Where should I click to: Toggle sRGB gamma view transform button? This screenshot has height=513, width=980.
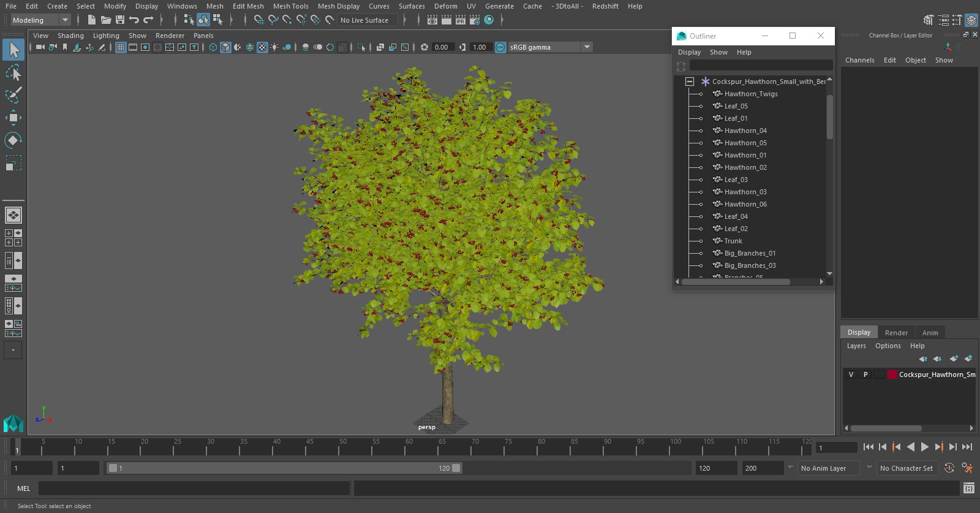500,47
